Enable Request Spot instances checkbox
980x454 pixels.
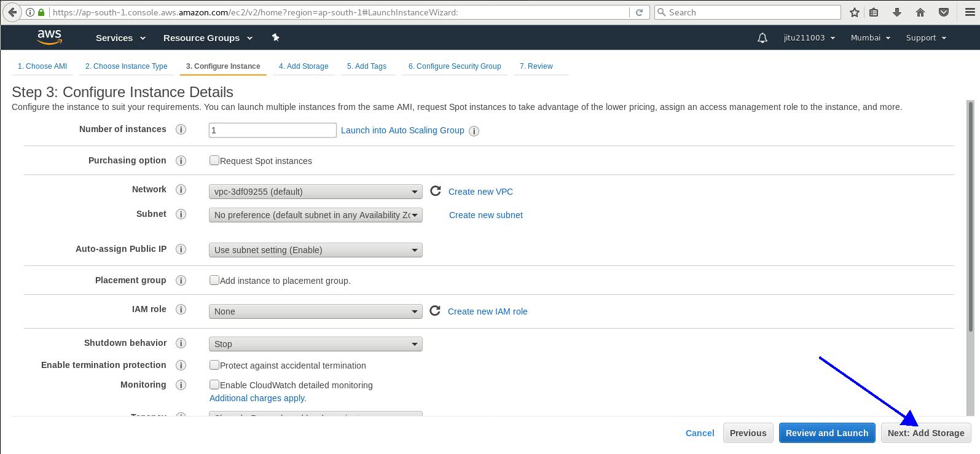[214, 160]
